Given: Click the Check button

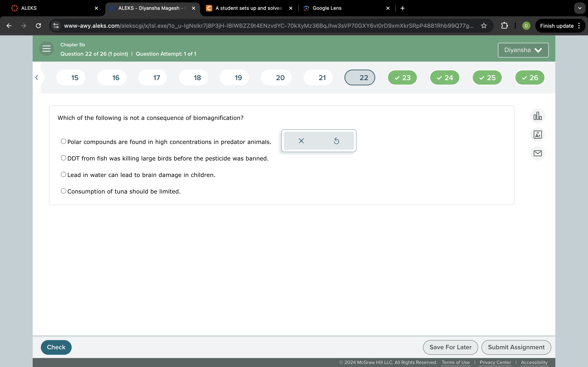Looking at the screenshot, I should click(x=56, y=347).
